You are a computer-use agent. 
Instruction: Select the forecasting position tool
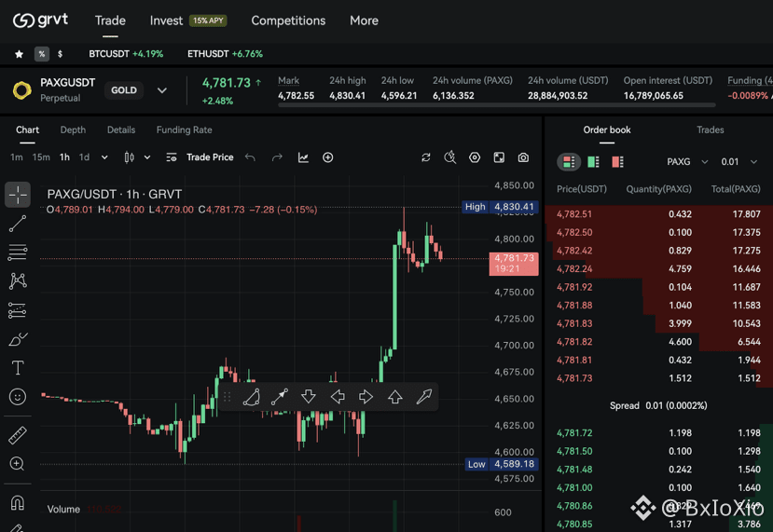coord(18,310)
